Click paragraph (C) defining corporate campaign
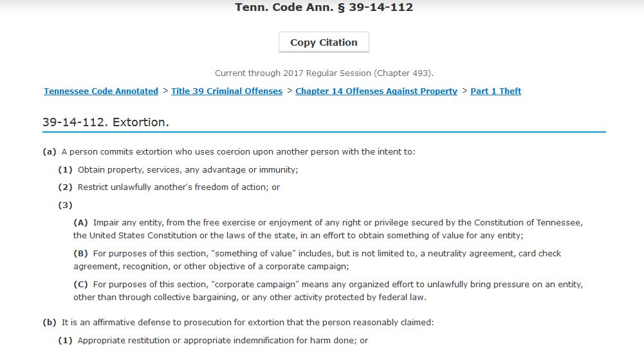 tap(328, 290)
